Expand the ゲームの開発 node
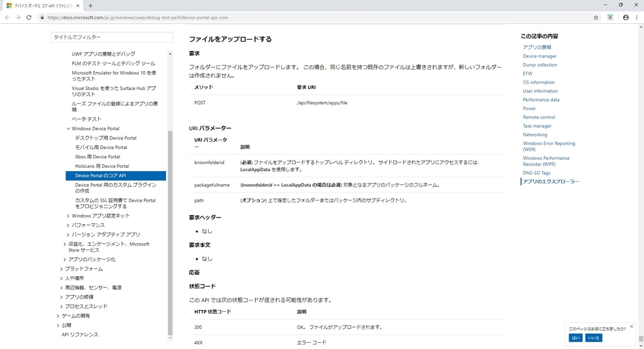 [x=58, y=316]
